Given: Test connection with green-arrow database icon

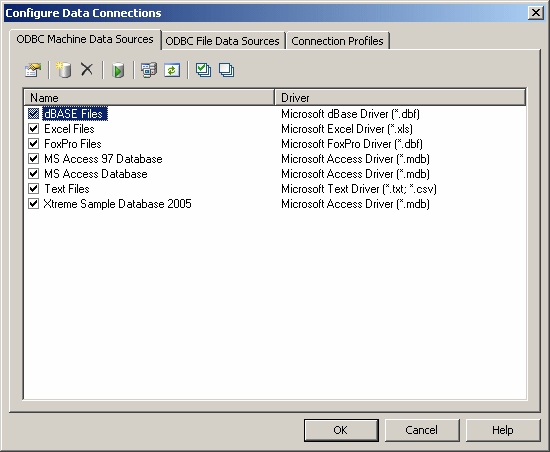Looking at the screenshot, I should tap(118, 70).
